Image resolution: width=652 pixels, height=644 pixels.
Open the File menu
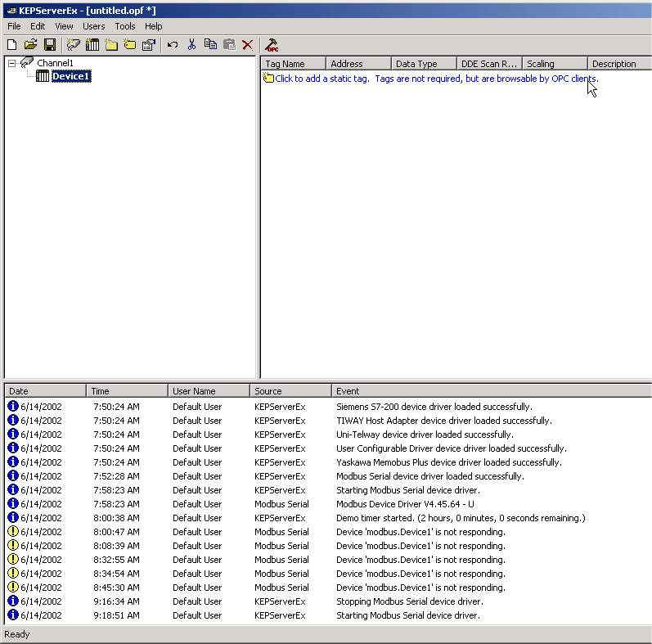pyautogui.click(x=14, y=26)
